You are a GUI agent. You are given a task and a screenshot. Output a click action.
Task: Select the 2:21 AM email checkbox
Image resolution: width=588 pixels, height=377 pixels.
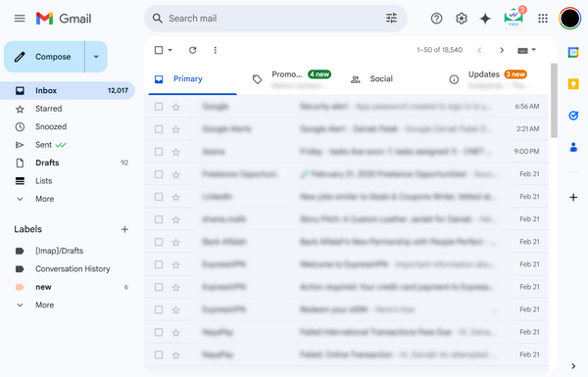point(159,129)
